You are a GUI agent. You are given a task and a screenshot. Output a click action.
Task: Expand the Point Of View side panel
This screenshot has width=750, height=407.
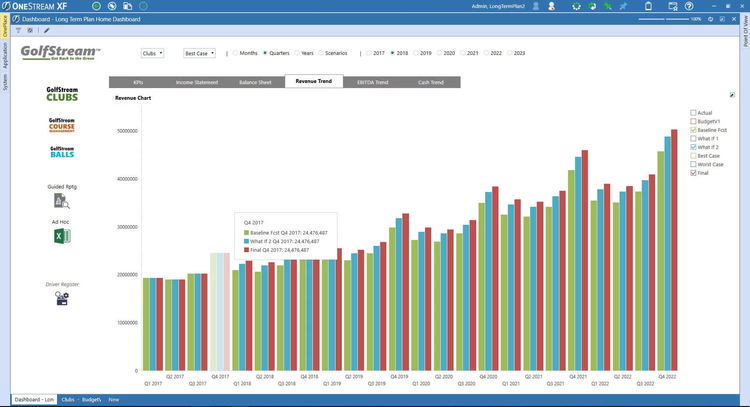coord(745,31)
